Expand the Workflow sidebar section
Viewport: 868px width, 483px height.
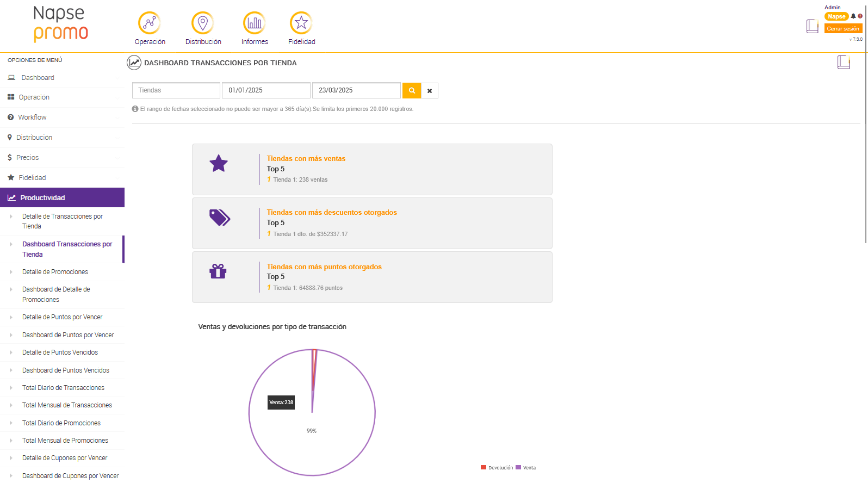pos(32,117)
